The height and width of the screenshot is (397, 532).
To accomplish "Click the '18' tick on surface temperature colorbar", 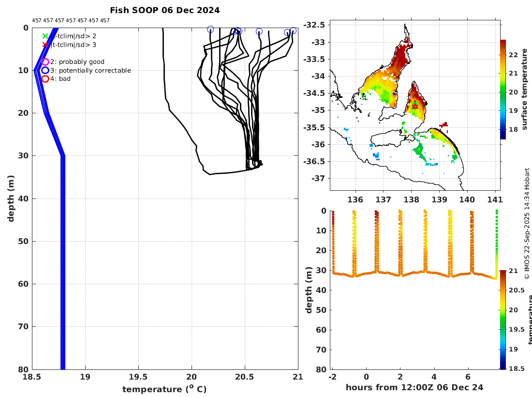I will click(513, 129).
